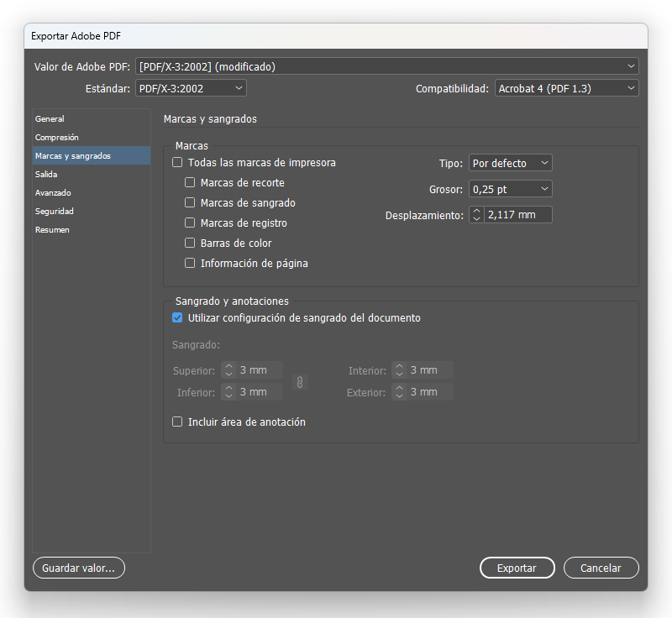This screenshot has width=672, height=618.
Task: Click the Sangrado y anotaciones group label
Action: (x=232, y=301)
